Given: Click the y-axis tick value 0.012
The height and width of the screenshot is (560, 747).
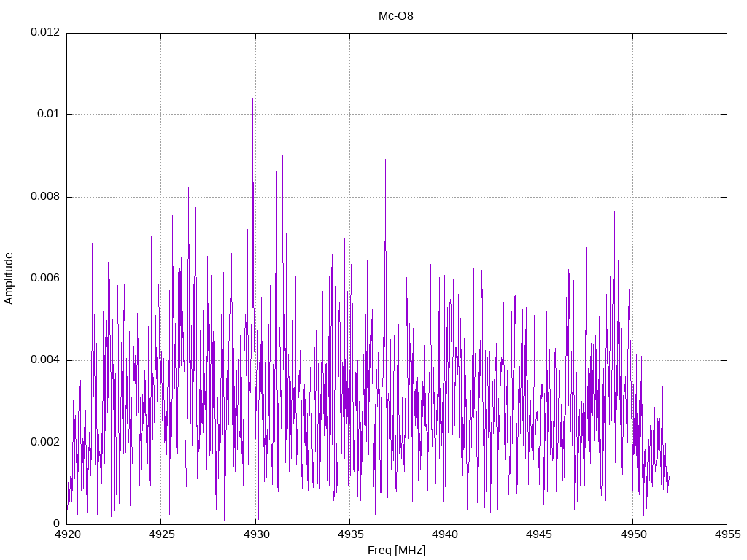Looking at the screenshot, I should tap(45, 32).
